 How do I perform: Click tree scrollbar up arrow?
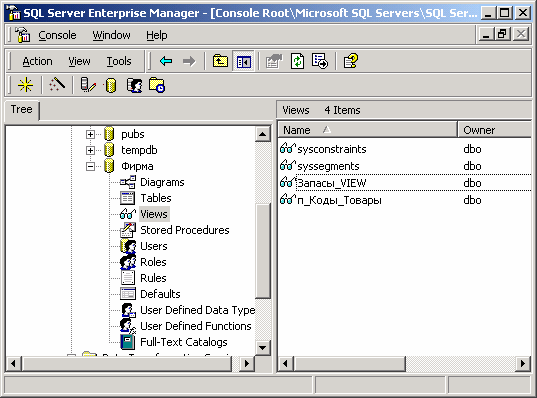click(x=263, y=134)
